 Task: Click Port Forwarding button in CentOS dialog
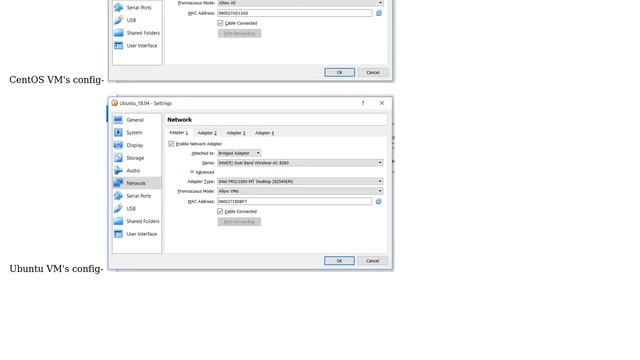click(240, 33)
